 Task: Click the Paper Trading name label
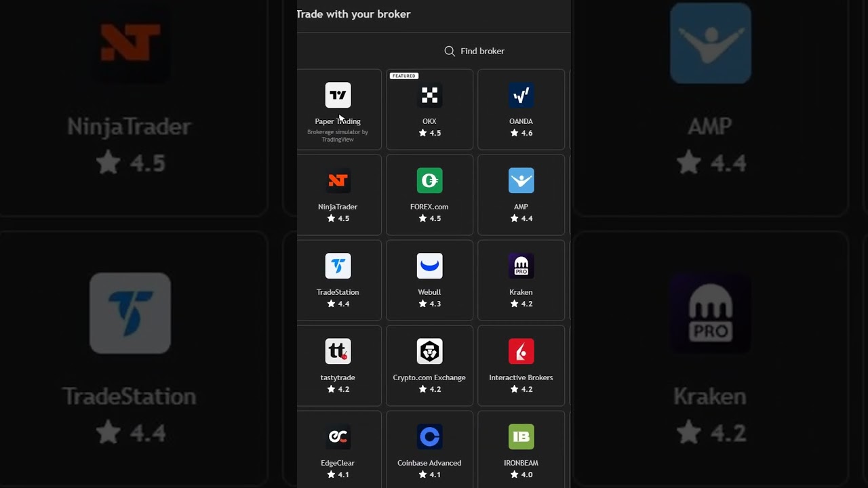338,121
